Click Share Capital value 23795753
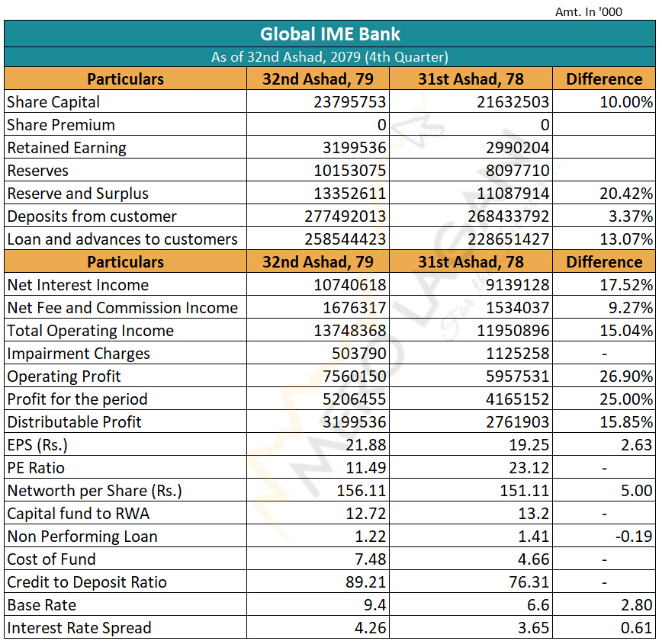Screen dimensions: 662x644 [349, 102]
